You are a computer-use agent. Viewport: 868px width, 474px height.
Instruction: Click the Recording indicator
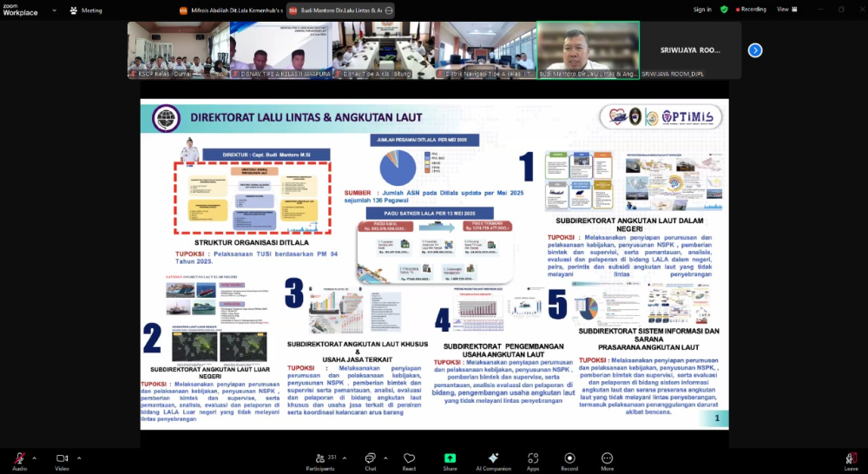(751, 10)
